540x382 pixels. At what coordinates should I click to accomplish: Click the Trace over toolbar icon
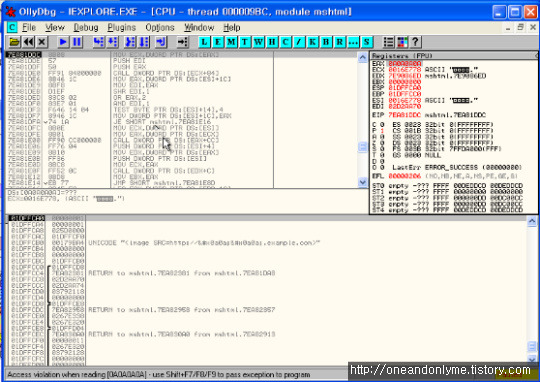[144, 42]
